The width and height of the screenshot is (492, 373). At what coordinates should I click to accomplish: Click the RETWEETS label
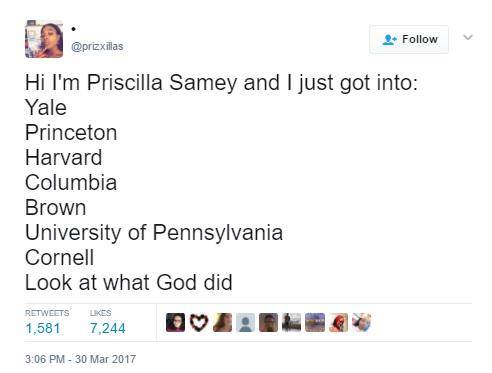point(47,313)
